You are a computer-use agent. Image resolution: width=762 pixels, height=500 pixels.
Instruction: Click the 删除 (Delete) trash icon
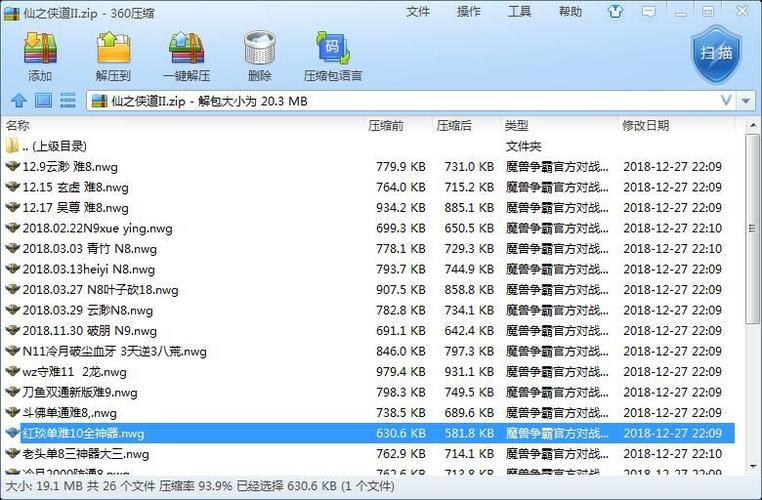tap(260, 48)
